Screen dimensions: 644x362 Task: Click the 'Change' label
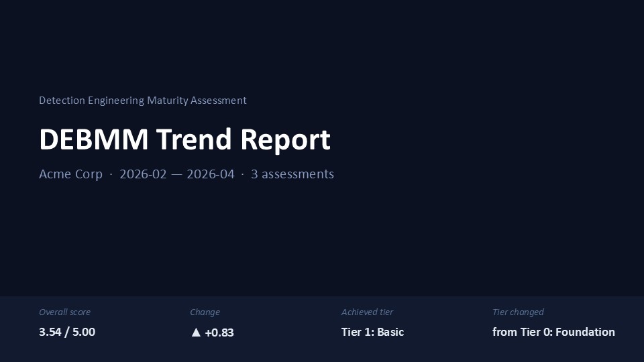205,312
